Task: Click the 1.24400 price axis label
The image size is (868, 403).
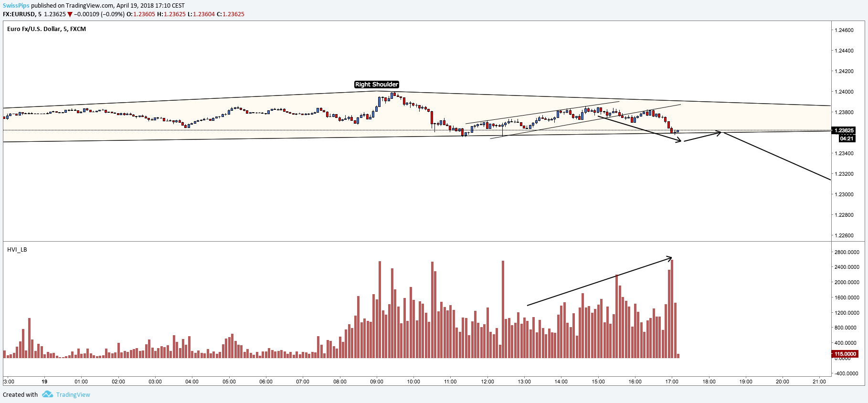Action: (x=844, y=51)
